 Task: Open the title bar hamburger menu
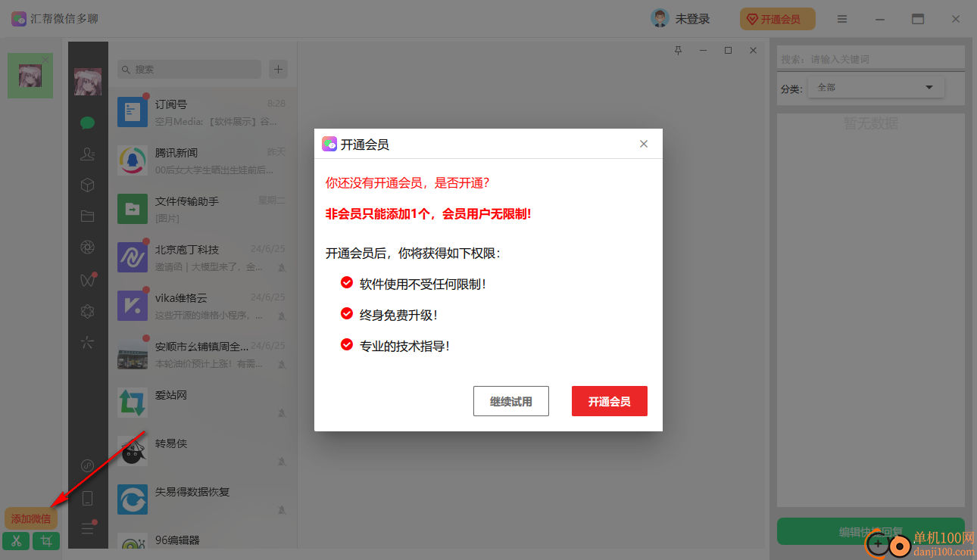842,19
